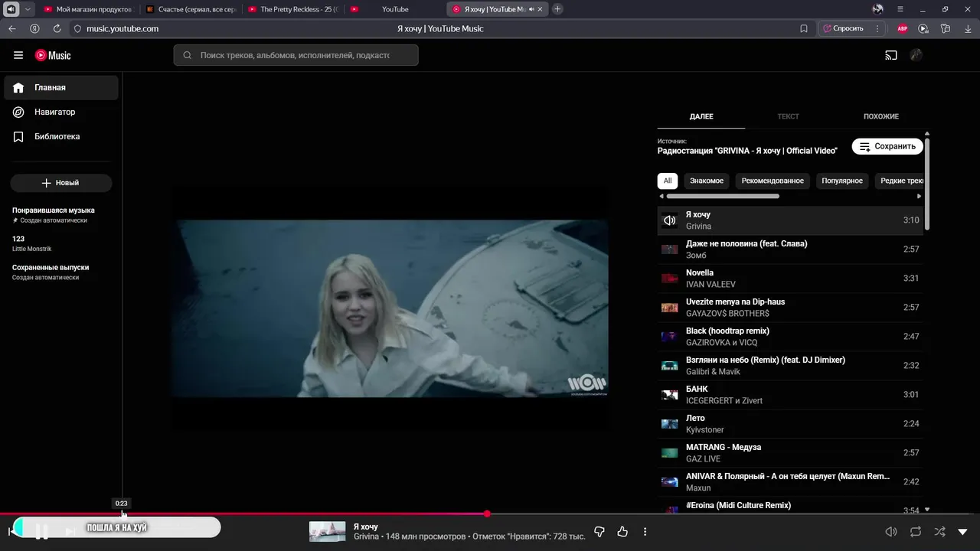Click the Сохранить playlist button
This screenshot has width=980, height=551.
coord(887,146)
